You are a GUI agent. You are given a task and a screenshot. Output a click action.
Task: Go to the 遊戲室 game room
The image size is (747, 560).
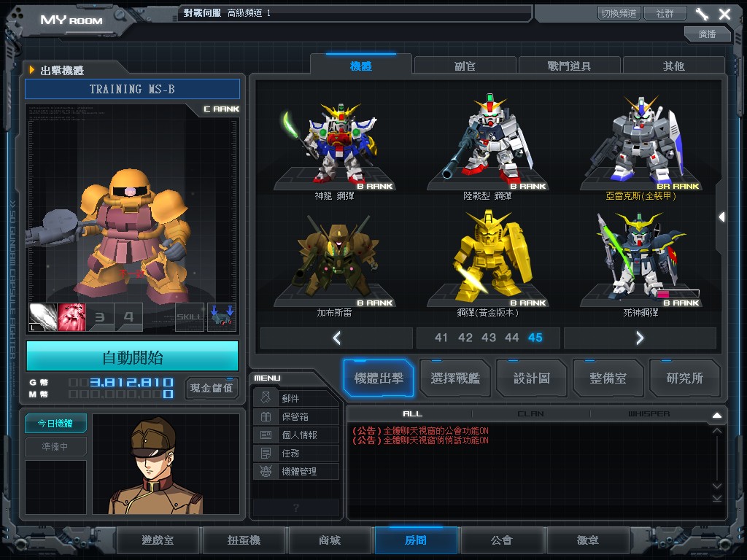(158, 540)
